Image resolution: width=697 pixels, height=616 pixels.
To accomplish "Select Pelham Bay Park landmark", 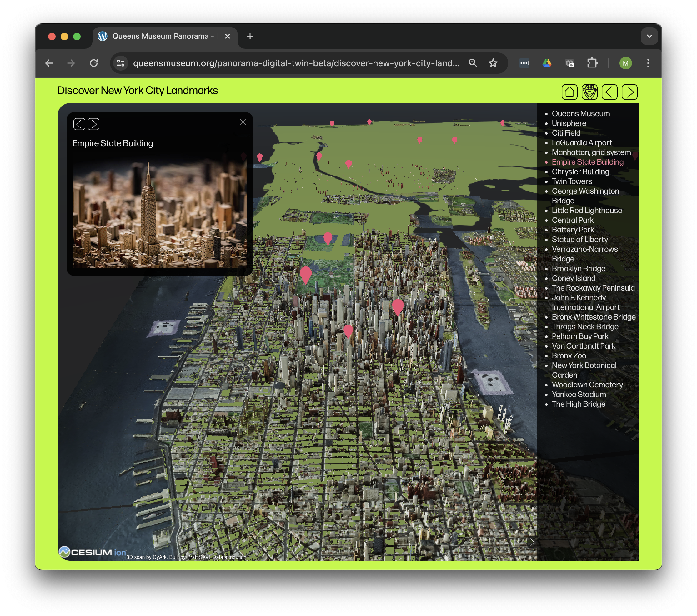I will click(580, 336).
